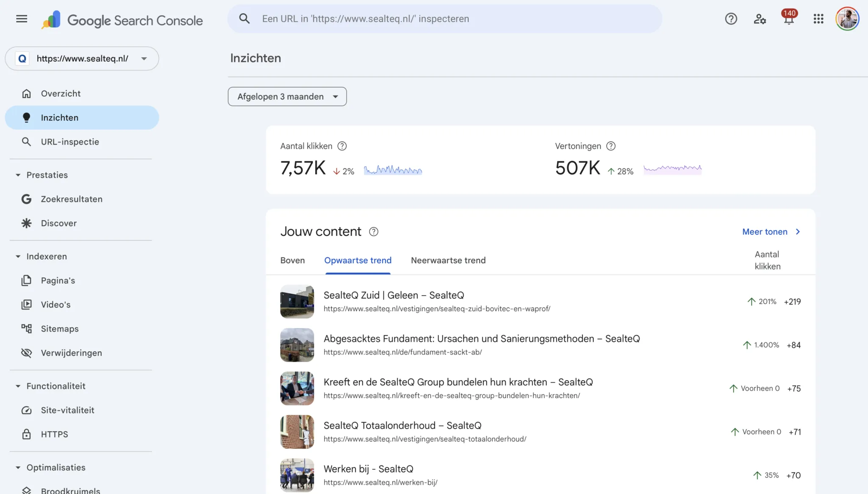Open Abgesacktes Fundament page title
868x494 pixels.
click(481, 338)
